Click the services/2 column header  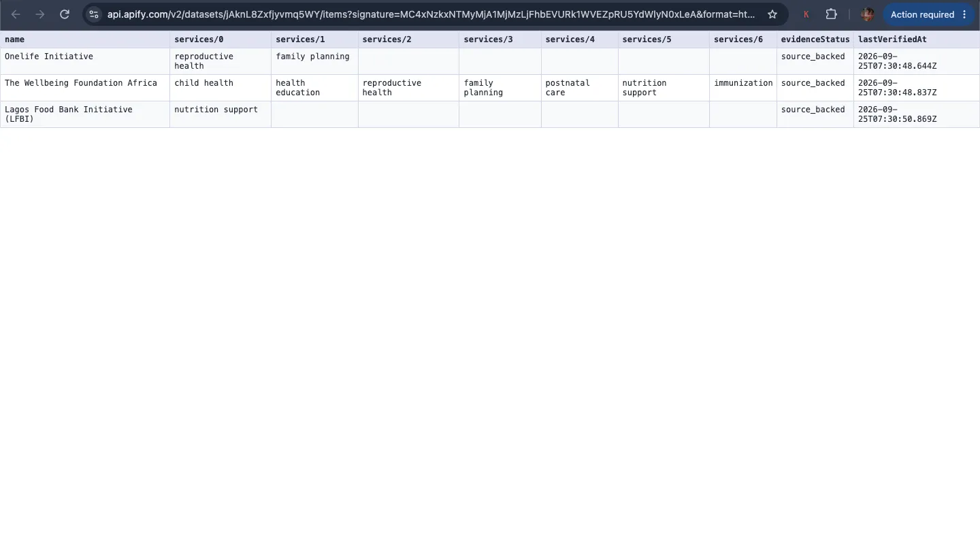point(408,39)
